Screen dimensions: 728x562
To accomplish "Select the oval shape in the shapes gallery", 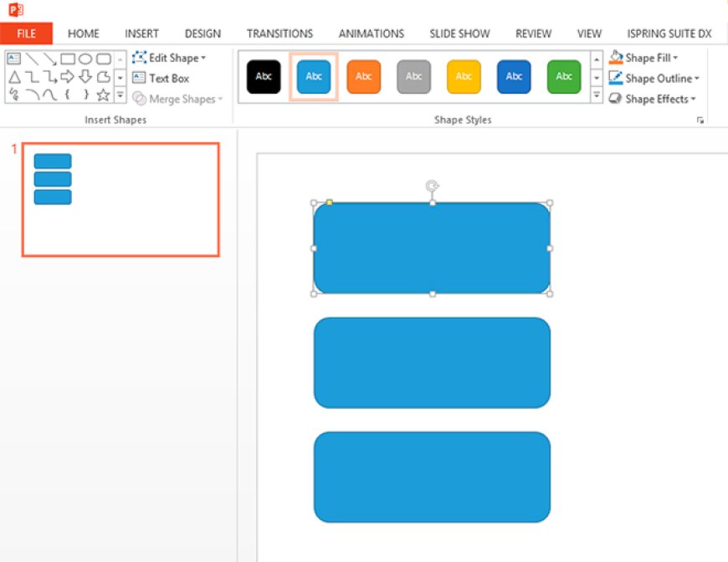I will tap(85, 59).
